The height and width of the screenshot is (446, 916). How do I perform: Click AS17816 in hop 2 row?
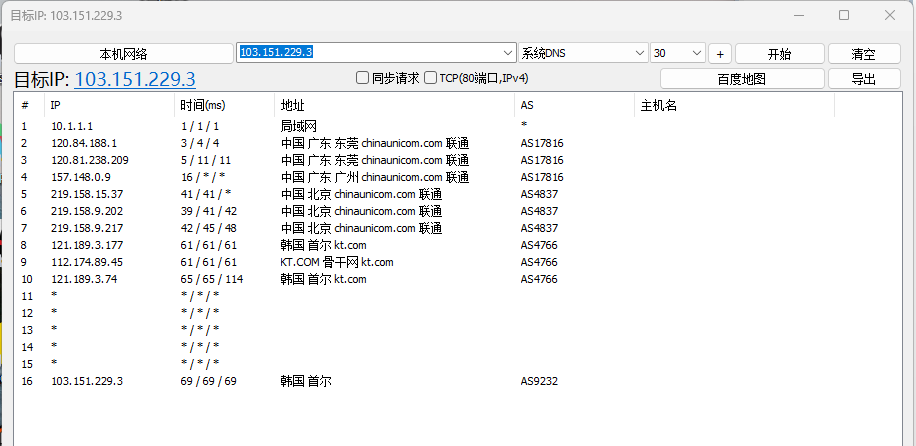tap(542, 143)
